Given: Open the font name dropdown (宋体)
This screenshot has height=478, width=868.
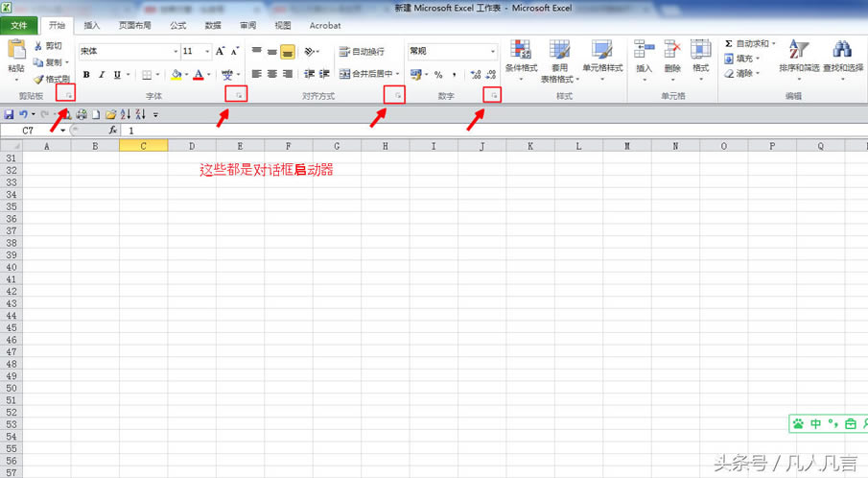Looking at the screenshot, I should point(176,52).
